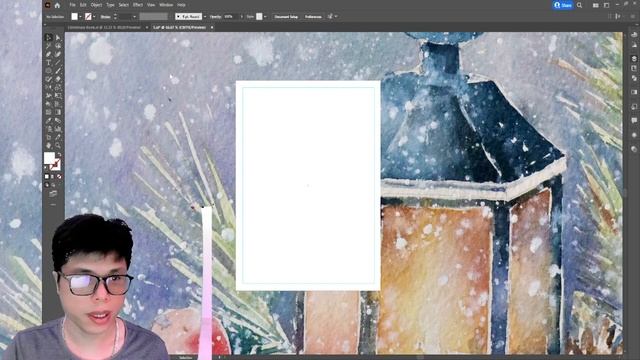Select the Eraser tool
Viewport: 640px width, 360px height.
(58, 78)
